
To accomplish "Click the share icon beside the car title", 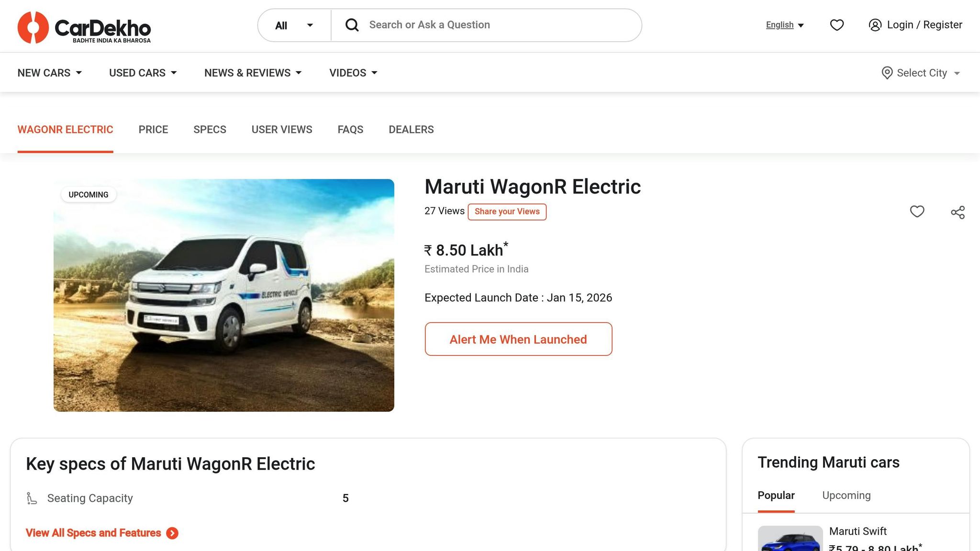I will (x=958, y=212).
